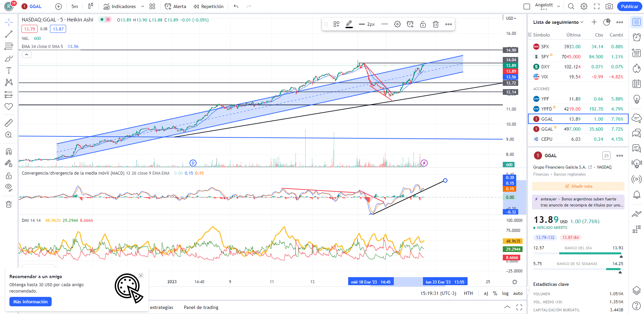Select YPF row in watchlist

pyautogui.click(x=578, y=99)
